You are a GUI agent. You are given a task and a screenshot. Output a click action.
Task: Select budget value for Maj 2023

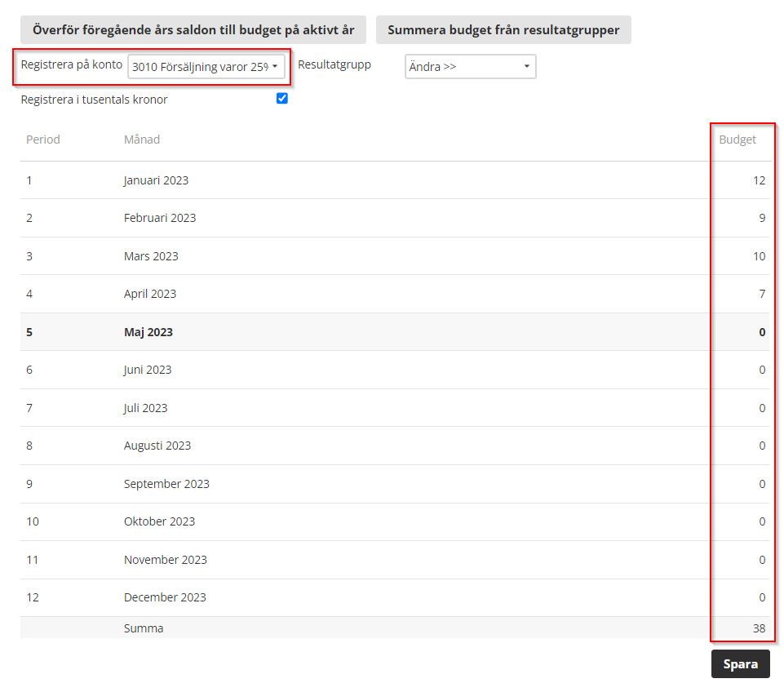[762, 332]
